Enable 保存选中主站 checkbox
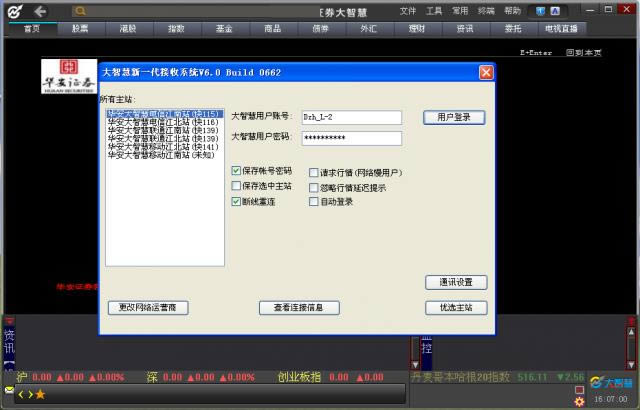 pyautogui.click(x=236, y=186)
